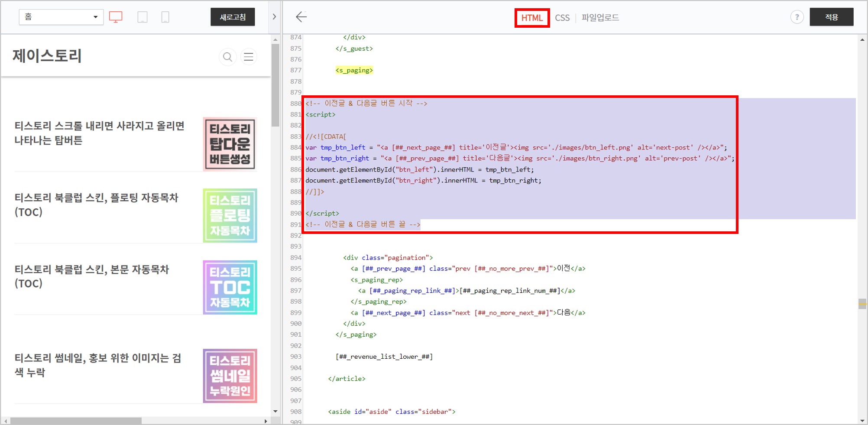Click [##_revenue_list_lower_##] line

(384, 357)
